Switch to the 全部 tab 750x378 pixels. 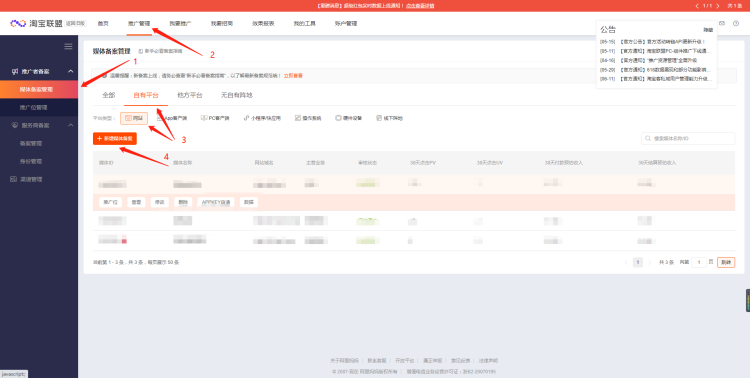(109, 95)
